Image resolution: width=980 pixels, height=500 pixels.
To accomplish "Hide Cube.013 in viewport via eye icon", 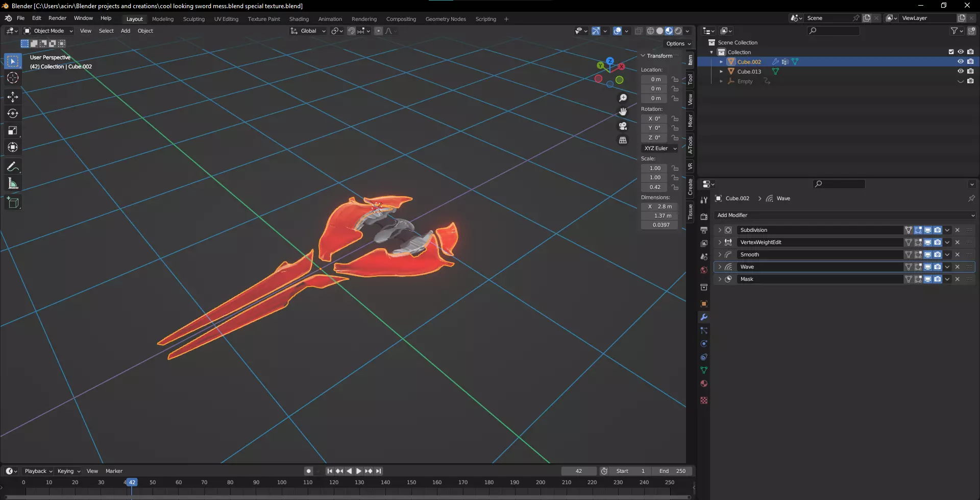I will coord(961,72).
